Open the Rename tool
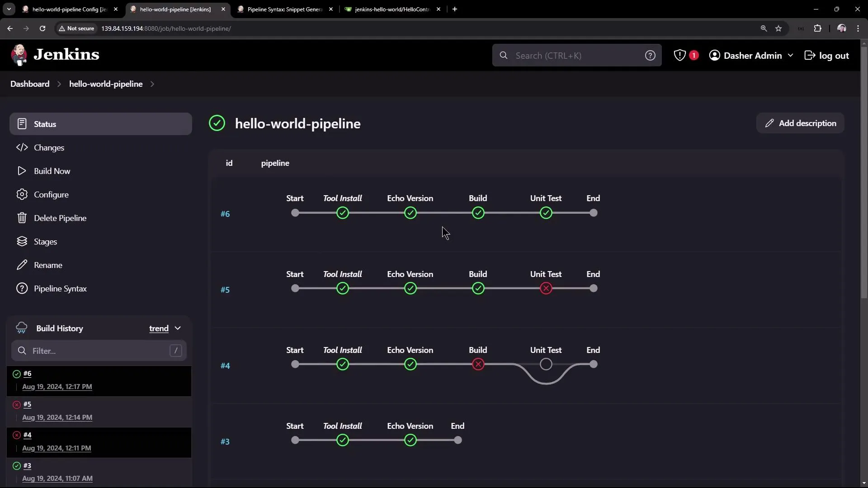 click(x=49, y=265)
